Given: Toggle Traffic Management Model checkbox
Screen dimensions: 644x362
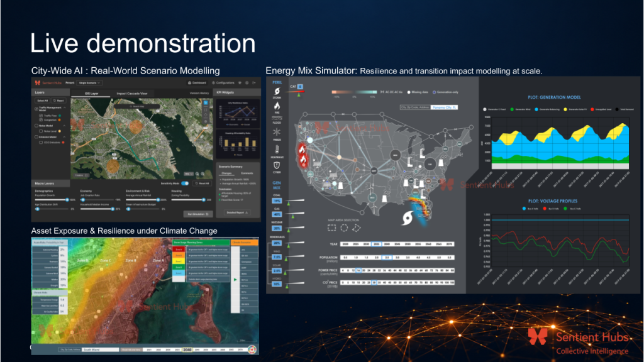Looking at the screenshot, I should tap(36, 109).
